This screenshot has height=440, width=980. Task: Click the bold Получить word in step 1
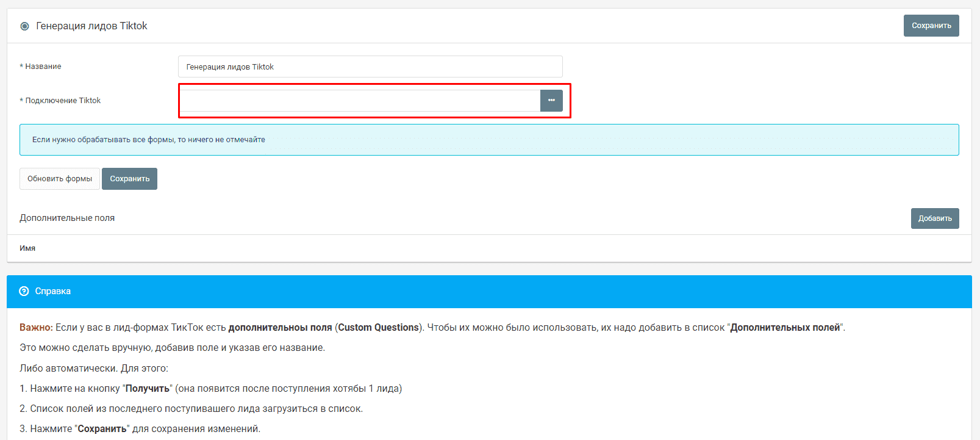click(148, 389)
